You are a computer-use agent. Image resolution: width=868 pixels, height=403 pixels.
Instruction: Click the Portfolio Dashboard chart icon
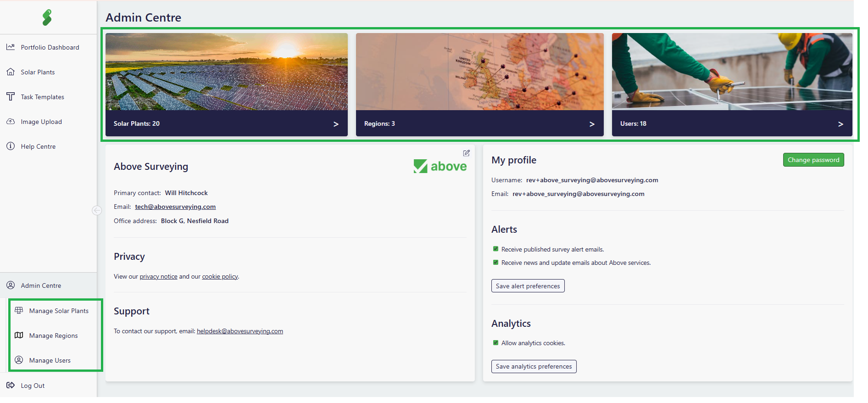tap(11, 47)
